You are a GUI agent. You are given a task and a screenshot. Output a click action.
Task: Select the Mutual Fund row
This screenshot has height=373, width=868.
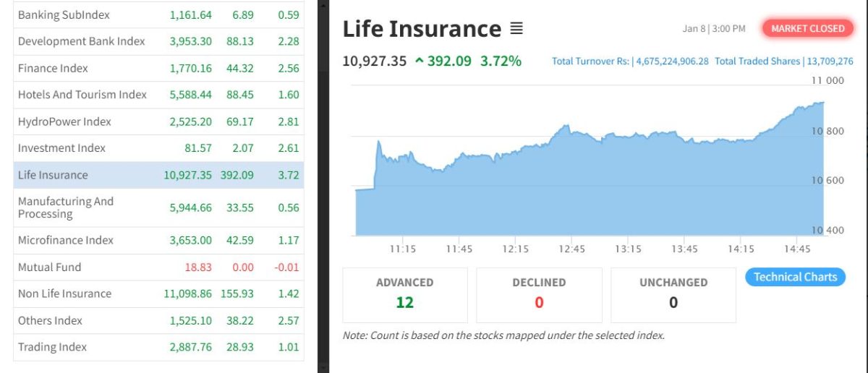click(x=49, y=267)
